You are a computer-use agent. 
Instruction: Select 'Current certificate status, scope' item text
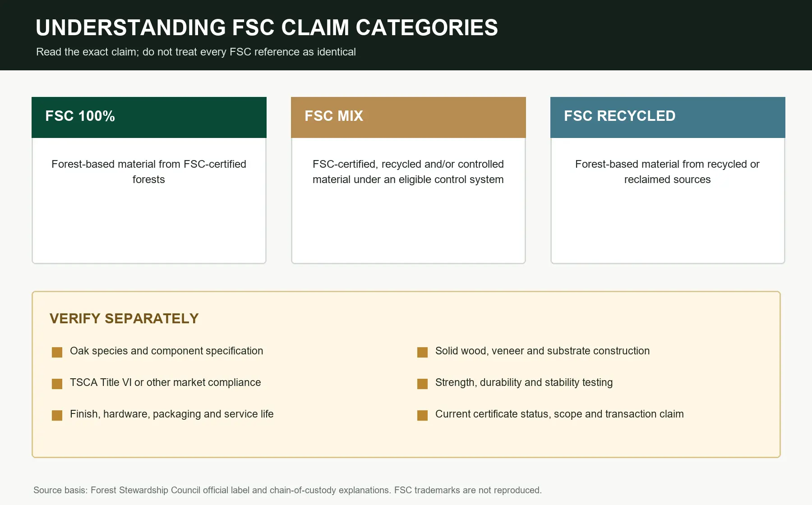pyautogui.click(x=559, y=414)
